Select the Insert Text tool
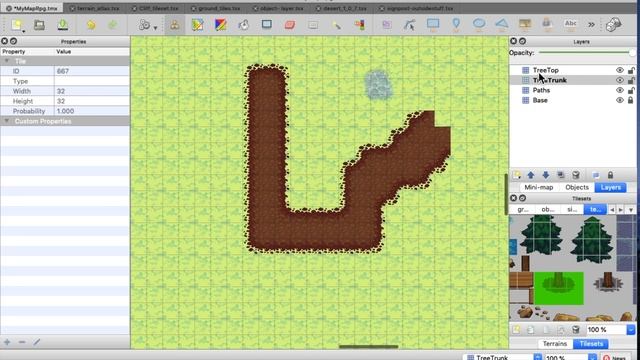This screenshot has height=360, width=640. [x=570, y=24]
